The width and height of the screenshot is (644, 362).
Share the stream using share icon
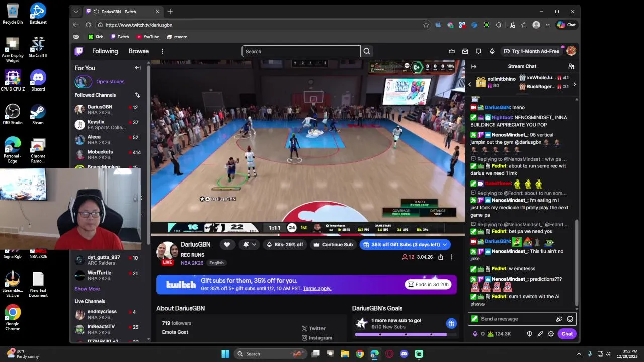(441, 257)
